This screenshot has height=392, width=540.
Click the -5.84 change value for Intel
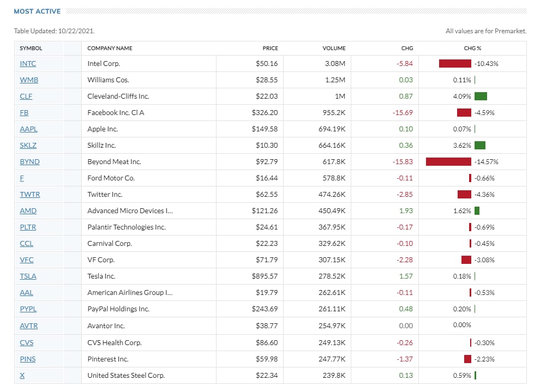pyautogui.click(x=405, y=64)
